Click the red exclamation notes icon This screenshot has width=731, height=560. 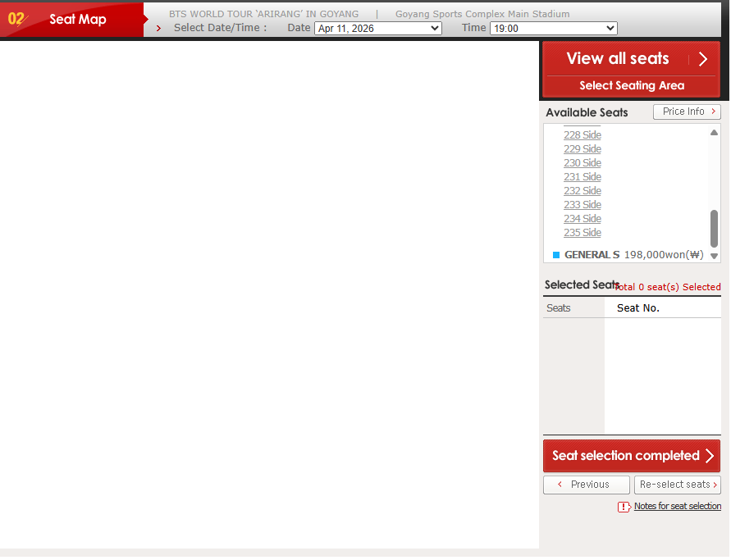click(x=624, y=508)
